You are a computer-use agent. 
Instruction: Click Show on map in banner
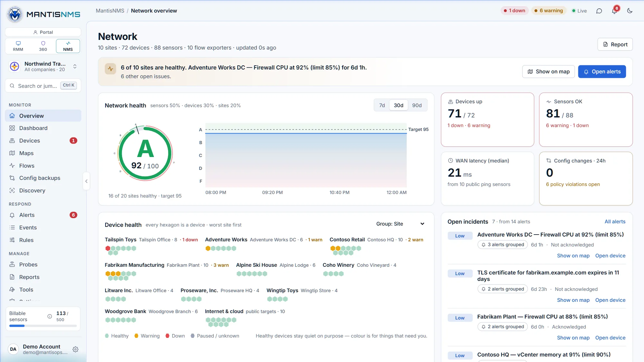click(548, 71)
